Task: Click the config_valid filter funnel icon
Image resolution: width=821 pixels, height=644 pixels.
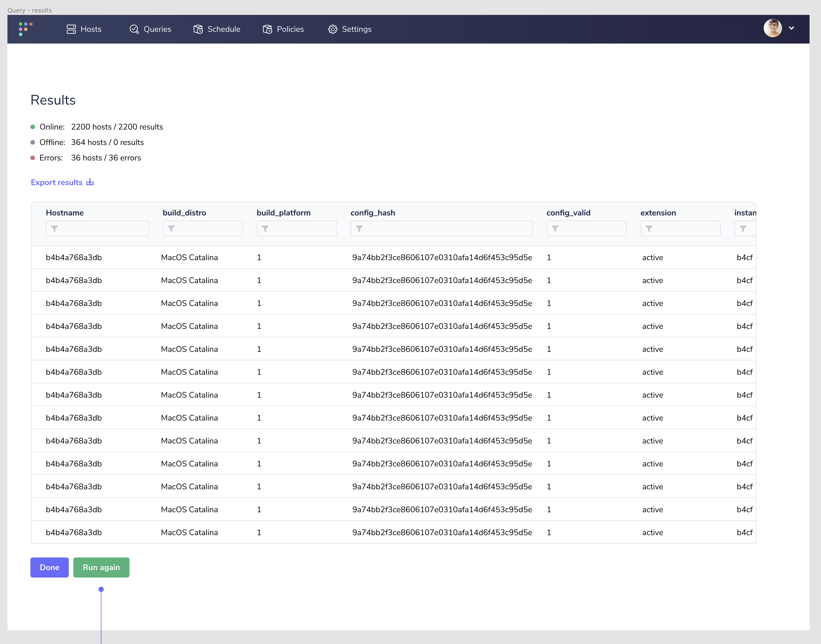Action: tap(556, 229)
